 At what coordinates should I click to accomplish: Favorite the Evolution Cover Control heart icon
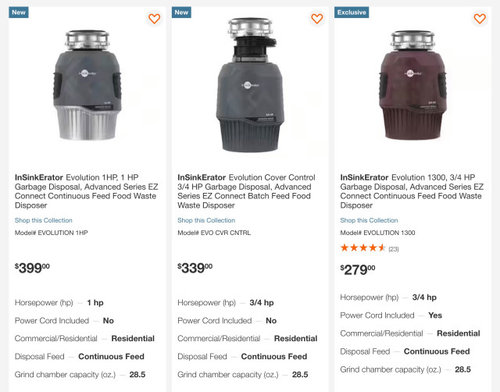pos(317,19)
